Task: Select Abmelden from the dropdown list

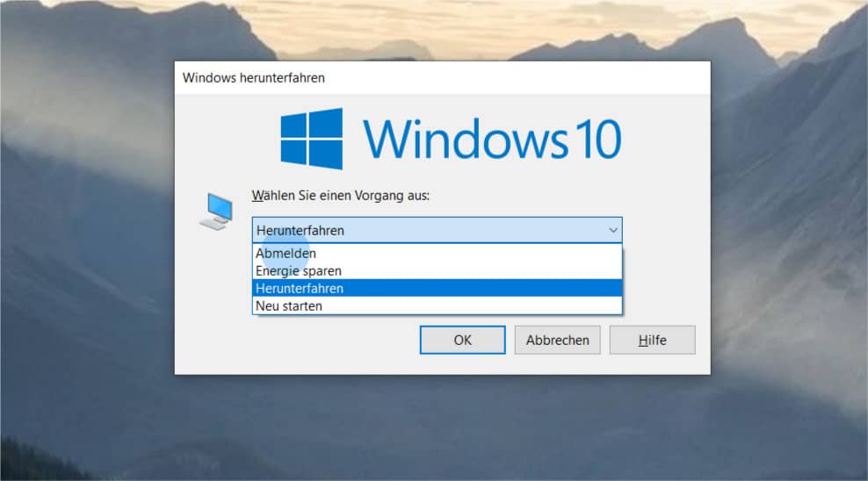Action: click(x=437, y=253)
